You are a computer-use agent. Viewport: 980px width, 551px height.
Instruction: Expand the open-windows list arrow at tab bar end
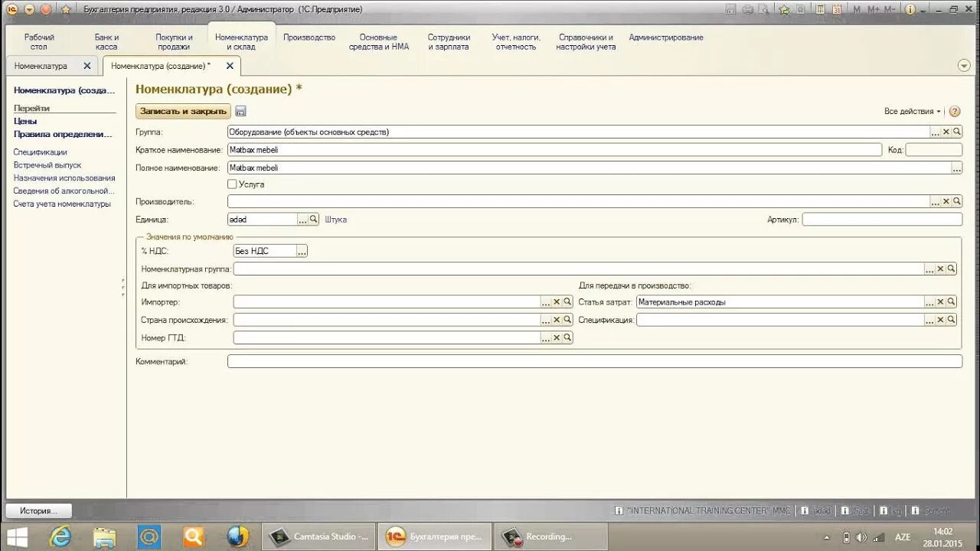[x=964, y=66]
